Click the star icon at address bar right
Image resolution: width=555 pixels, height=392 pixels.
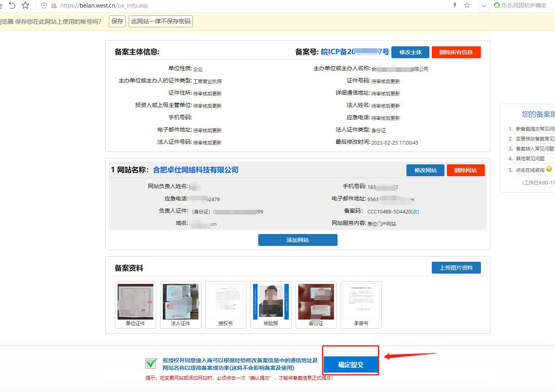pyautogui.click(x=467, y=5)
